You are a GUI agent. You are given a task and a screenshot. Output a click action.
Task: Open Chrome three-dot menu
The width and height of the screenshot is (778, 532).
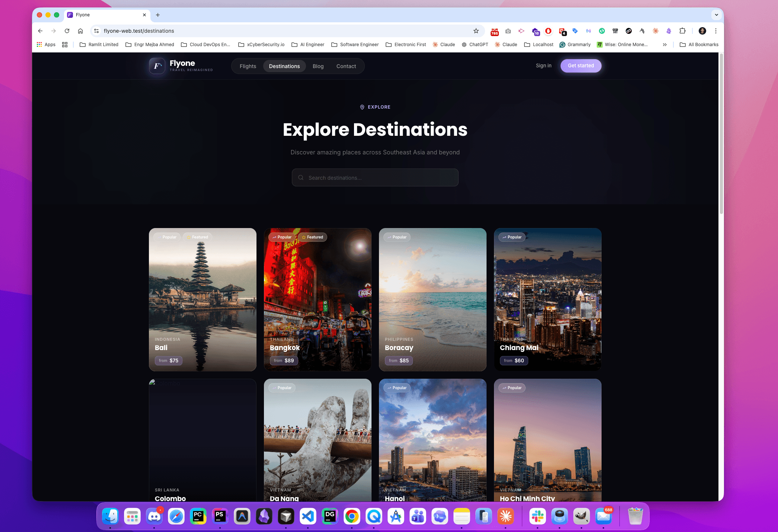pyautogui.click(x=715, y=31)
